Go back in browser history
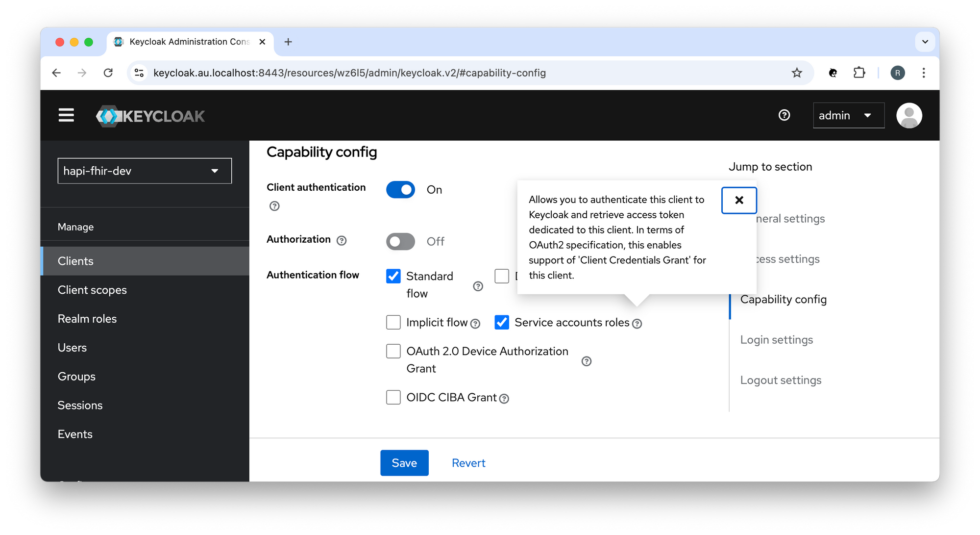 tap(56, 73)
